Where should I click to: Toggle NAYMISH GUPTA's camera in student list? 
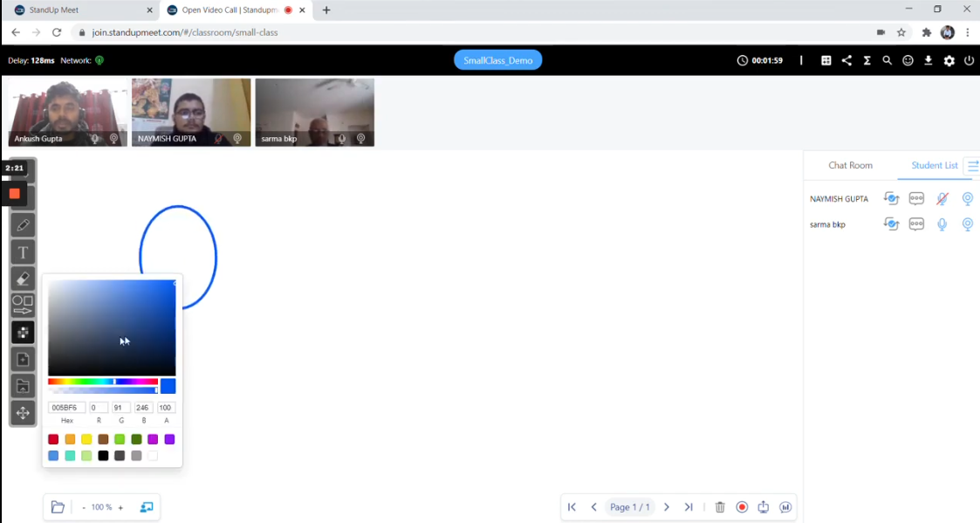pyautogui.click(x=968, y=199)
